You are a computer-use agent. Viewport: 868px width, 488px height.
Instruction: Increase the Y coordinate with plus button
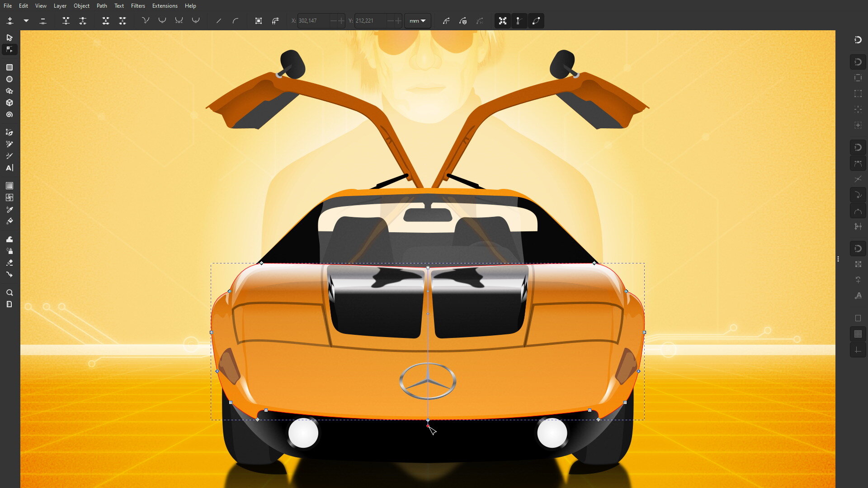(398, 21)
